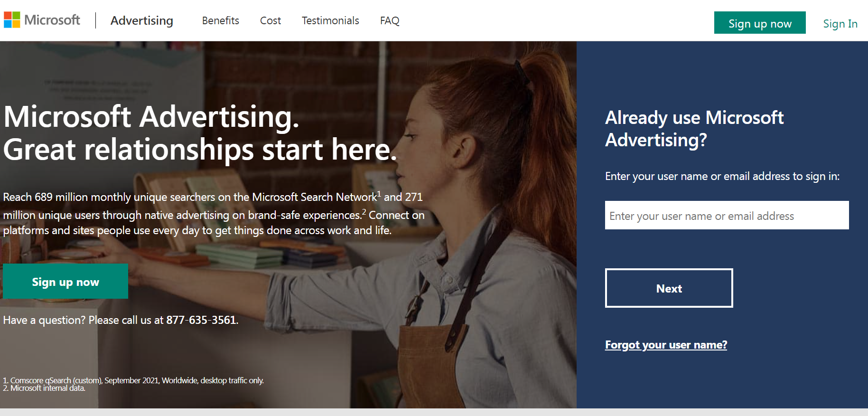Click the Sign In link
The image size is (868, 416).
tap(840, 23)
